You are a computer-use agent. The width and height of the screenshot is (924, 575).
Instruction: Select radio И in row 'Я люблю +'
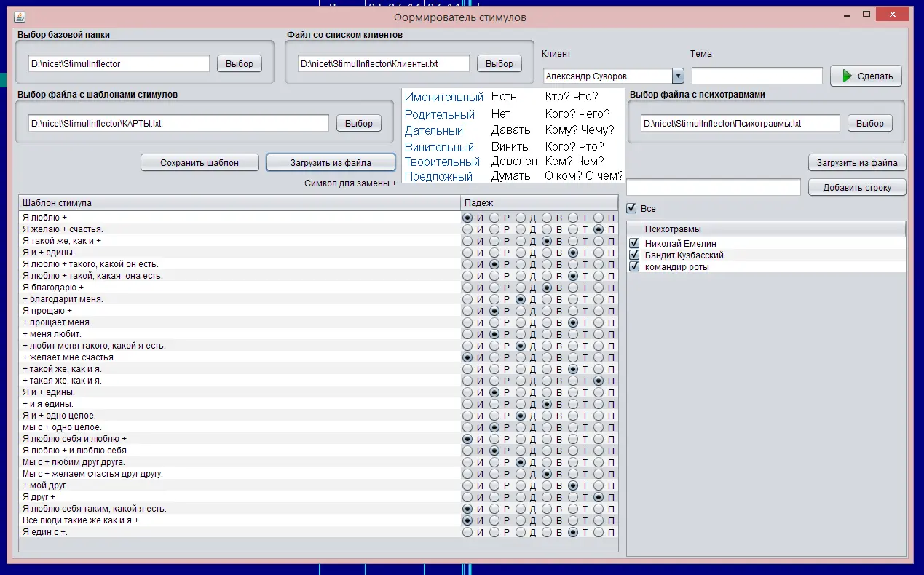[x=467, y=217]
